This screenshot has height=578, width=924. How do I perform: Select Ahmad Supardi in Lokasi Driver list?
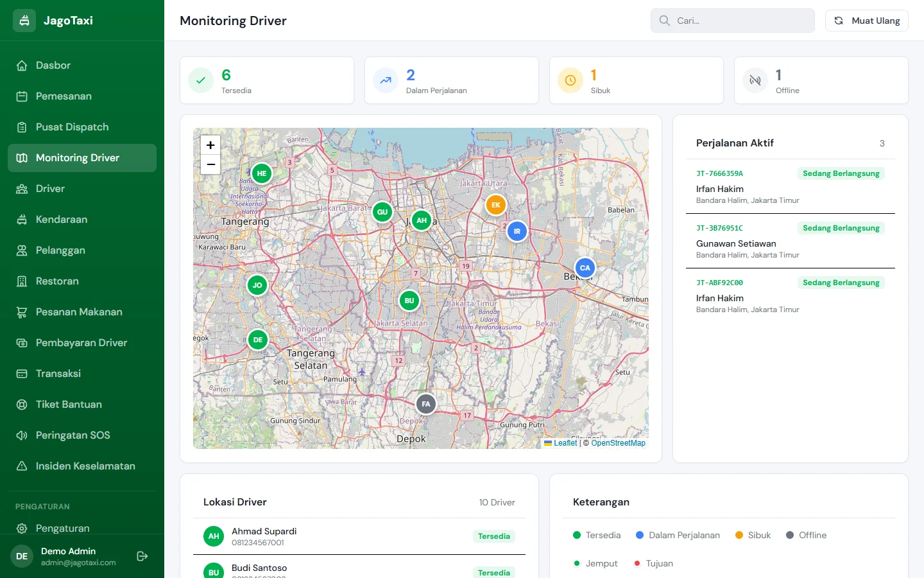pyautogui.click(x=359, y=536)
